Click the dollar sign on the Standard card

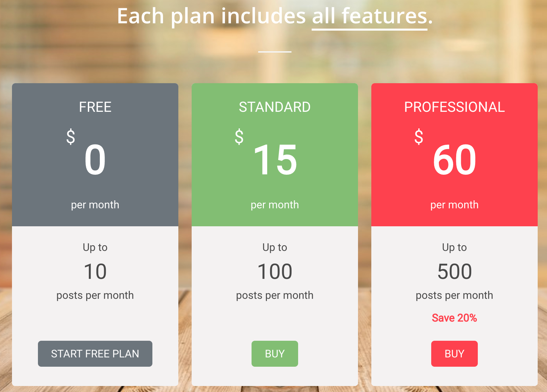coord(239,137)
